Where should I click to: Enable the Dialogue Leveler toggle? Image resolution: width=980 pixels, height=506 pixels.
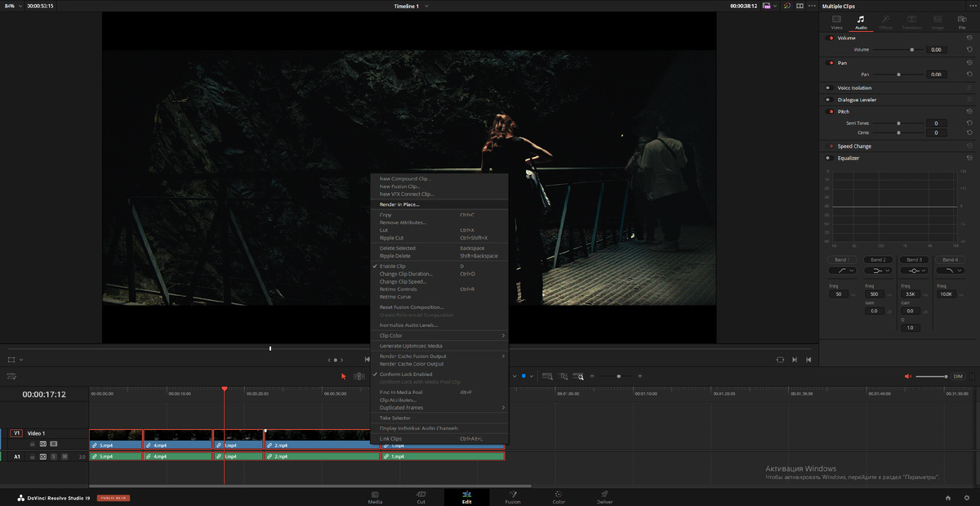coord(828,100)
